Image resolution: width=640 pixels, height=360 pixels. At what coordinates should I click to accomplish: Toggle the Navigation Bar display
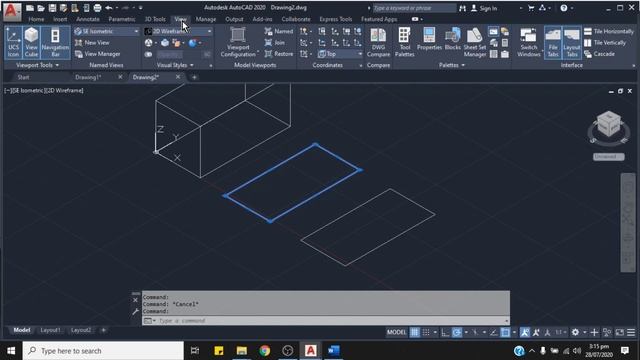point(55,42)
